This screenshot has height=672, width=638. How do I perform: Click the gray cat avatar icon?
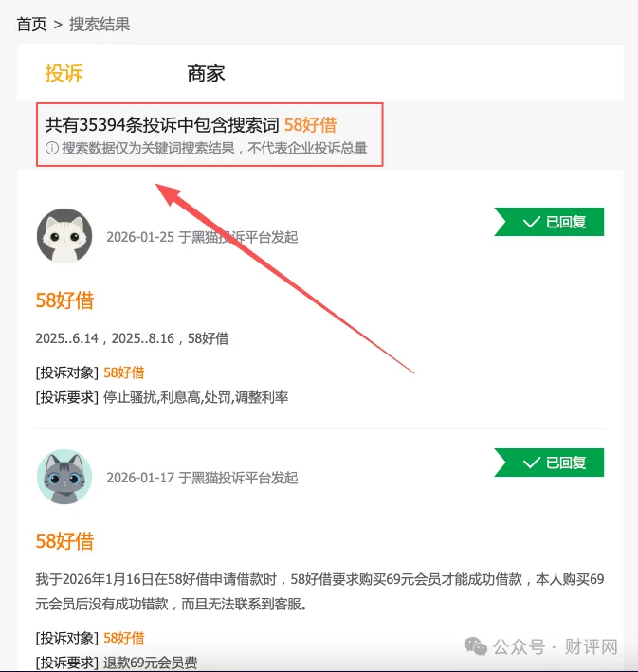click(64, 477)
